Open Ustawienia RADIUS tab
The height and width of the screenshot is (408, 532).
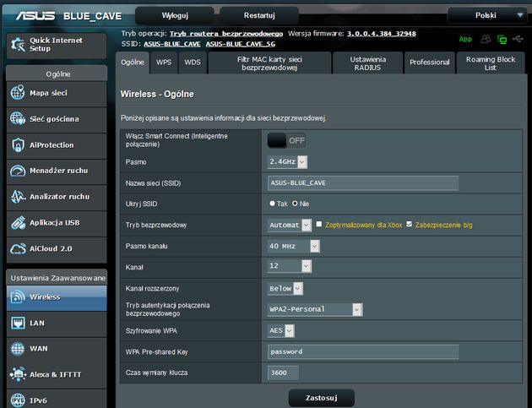click(x=368, y=63)
